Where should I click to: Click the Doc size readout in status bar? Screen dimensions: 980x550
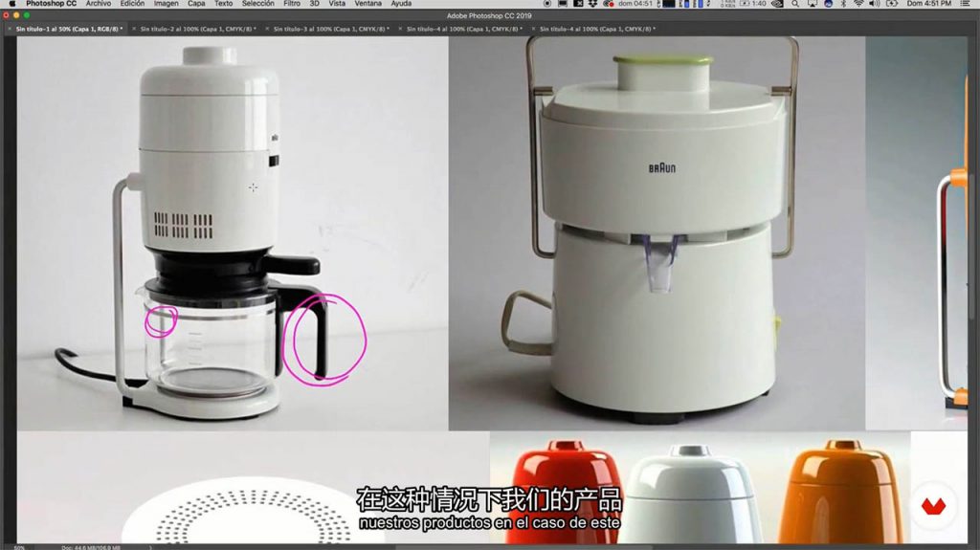click(x=91, y=547)
